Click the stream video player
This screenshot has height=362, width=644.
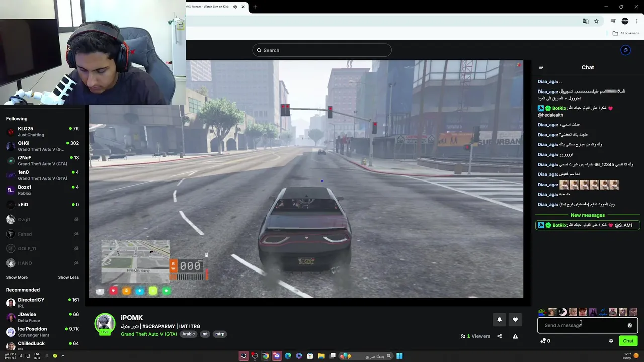pyautogui.click(x=306, y=179)
